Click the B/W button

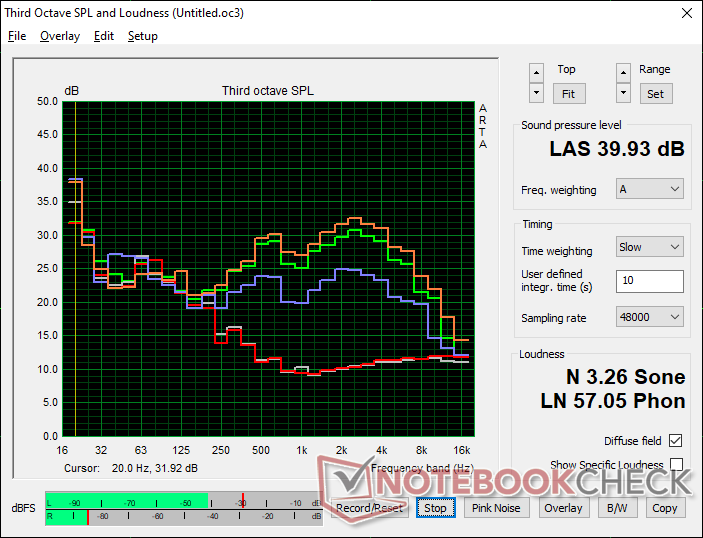click(617, 508)
